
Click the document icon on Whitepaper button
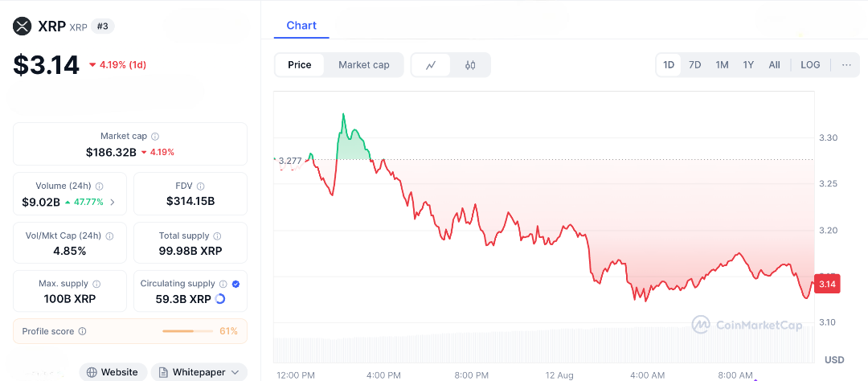tap(163, 372)
